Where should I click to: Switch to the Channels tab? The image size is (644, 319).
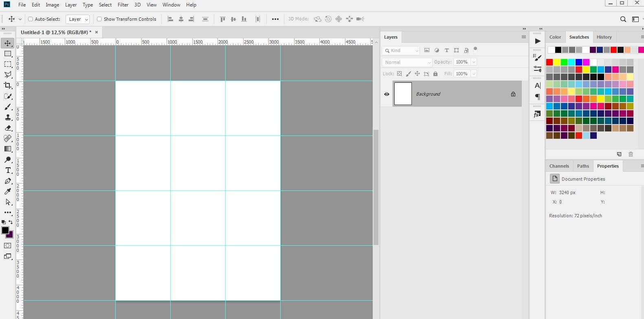(559, 166)
